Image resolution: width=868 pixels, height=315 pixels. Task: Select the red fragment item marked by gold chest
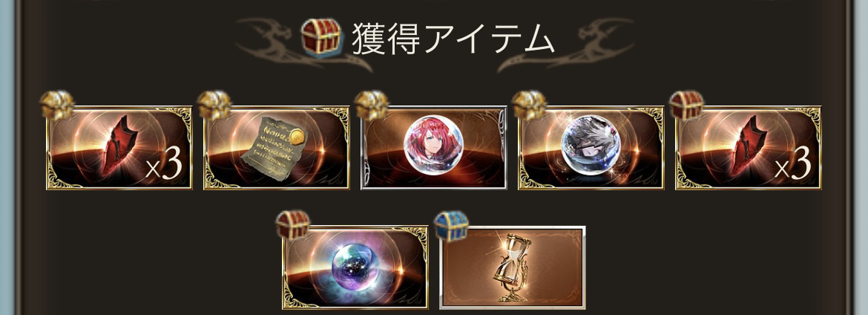point(119,148)
